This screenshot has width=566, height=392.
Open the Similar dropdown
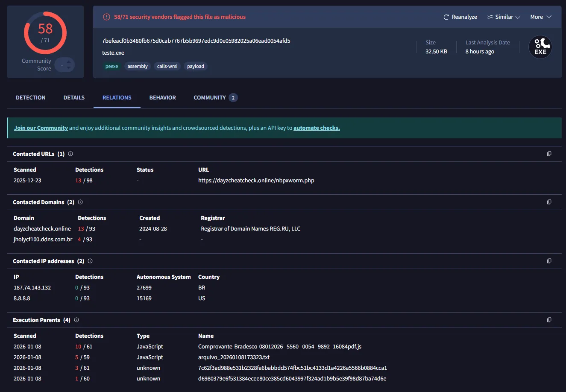point(504,17)
